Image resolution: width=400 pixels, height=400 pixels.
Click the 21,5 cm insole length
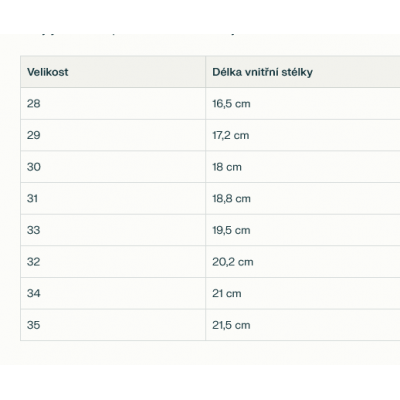point(231,325)
